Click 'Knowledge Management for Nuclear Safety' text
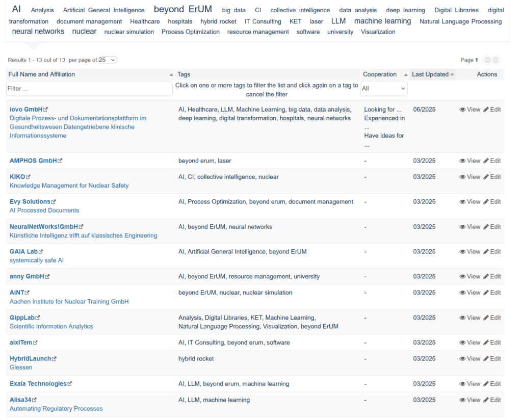 [x=69, y=186]
